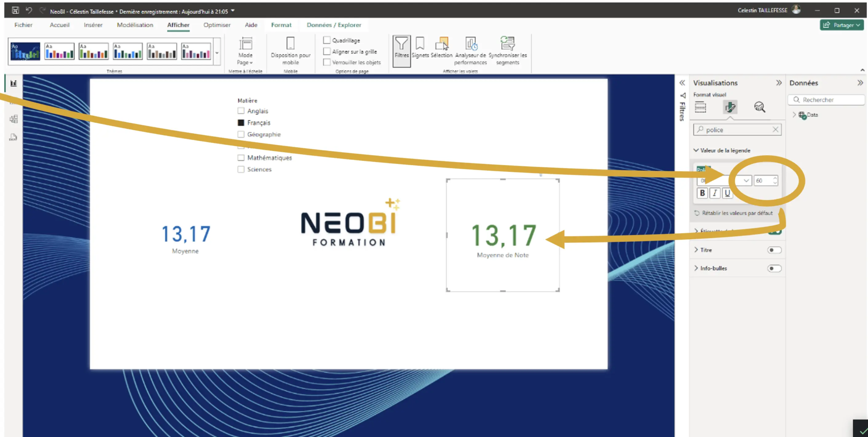Enable Aligner sur la grille
Image resolution: width=868 pixels, height=437 pixels.
coord(327,51)
